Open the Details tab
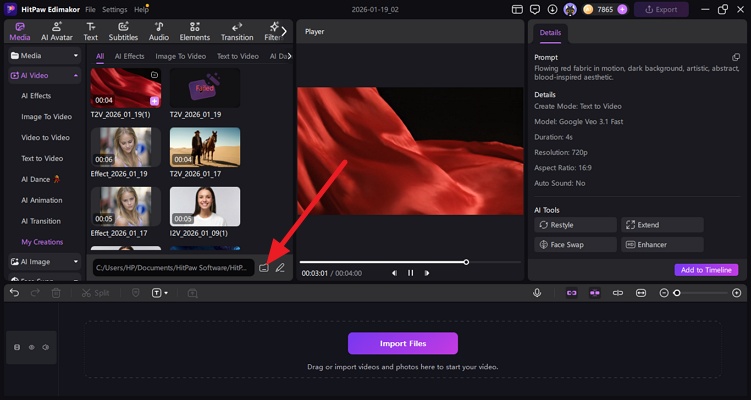Image resolution: width=751 pixels, height=400 pixels. pyautogui.click(x=550, y=33)
